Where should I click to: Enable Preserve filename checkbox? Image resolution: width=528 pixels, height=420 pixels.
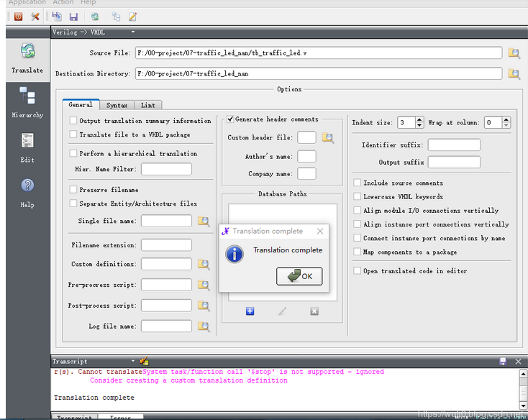73,189
